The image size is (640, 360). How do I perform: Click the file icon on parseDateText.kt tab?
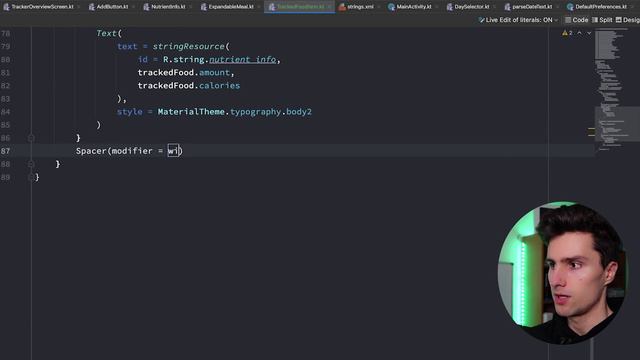point(507,7)
